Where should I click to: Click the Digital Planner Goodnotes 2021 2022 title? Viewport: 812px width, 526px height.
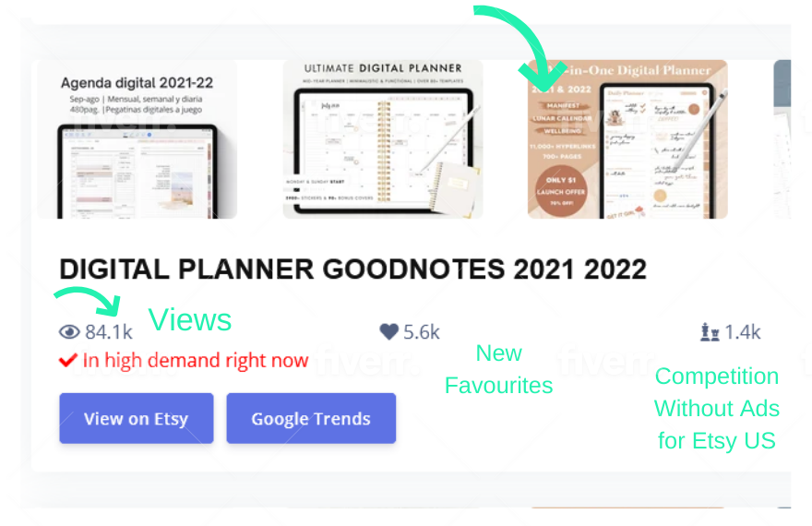[x=352, y=269]
